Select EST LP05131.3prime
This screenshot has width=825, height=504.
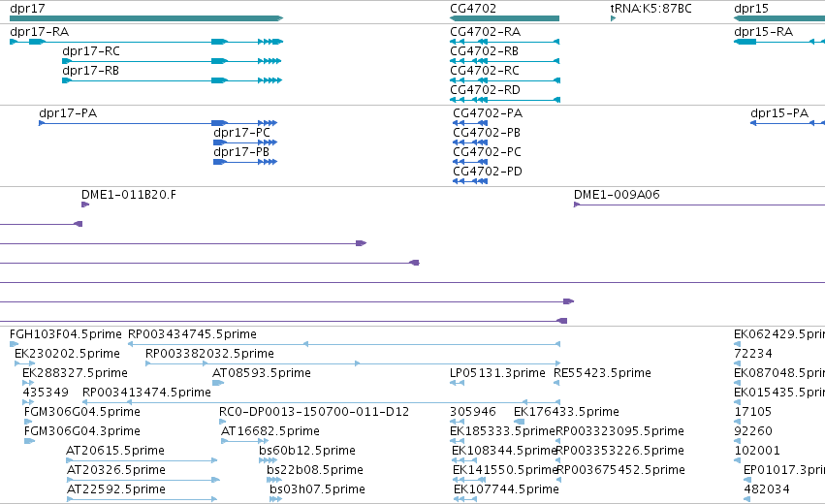[457, 383]
